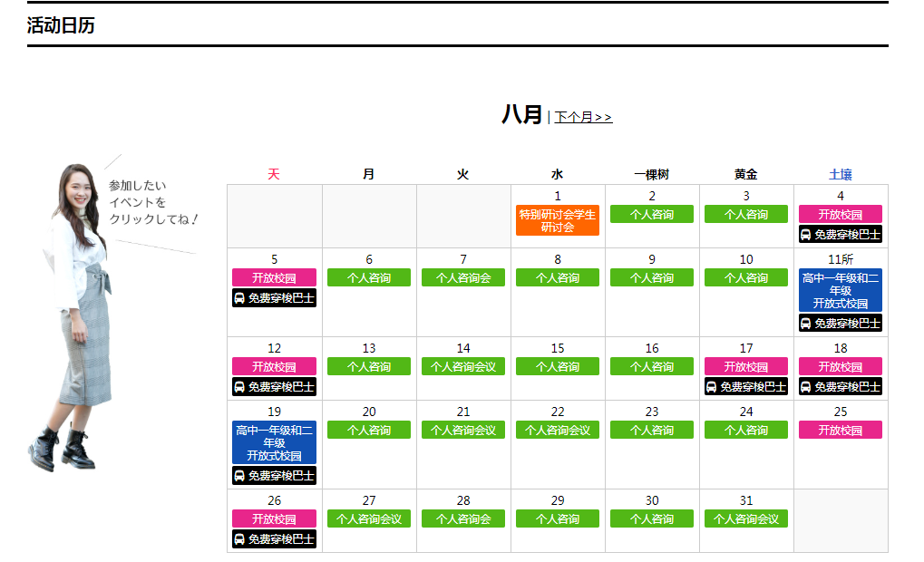Click bus icon on August 12 shuttle
This screenshot has width=924, height=562.
coord(239,386)
